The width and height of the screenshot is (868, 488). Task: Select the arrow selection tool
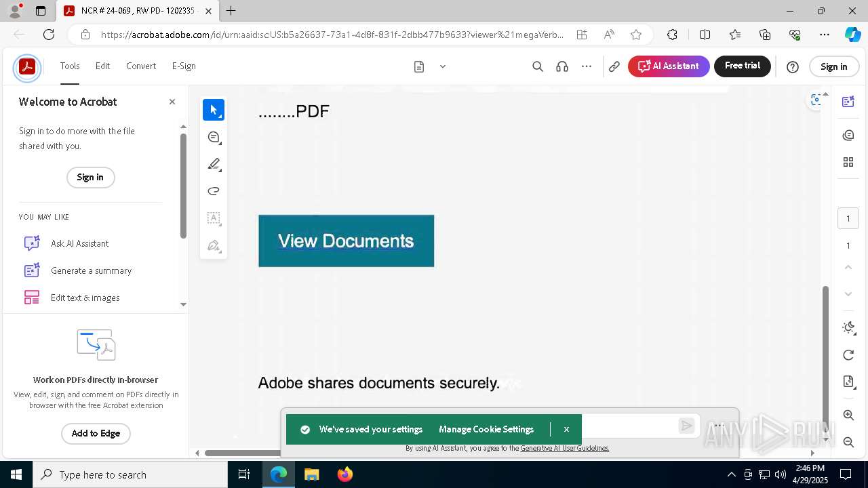214,110
